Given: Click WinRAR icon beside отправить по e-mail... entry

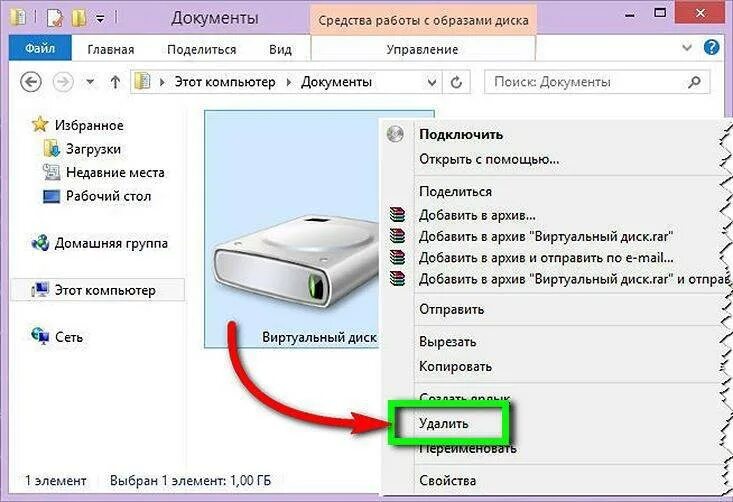Looking at the screenshot, I should [397, 258].
